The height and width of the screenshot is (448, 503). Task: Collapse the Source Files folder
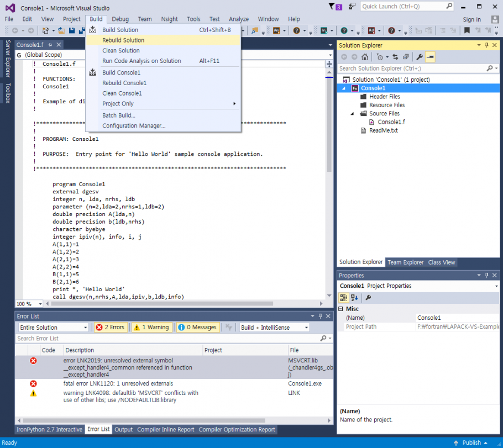353,114
